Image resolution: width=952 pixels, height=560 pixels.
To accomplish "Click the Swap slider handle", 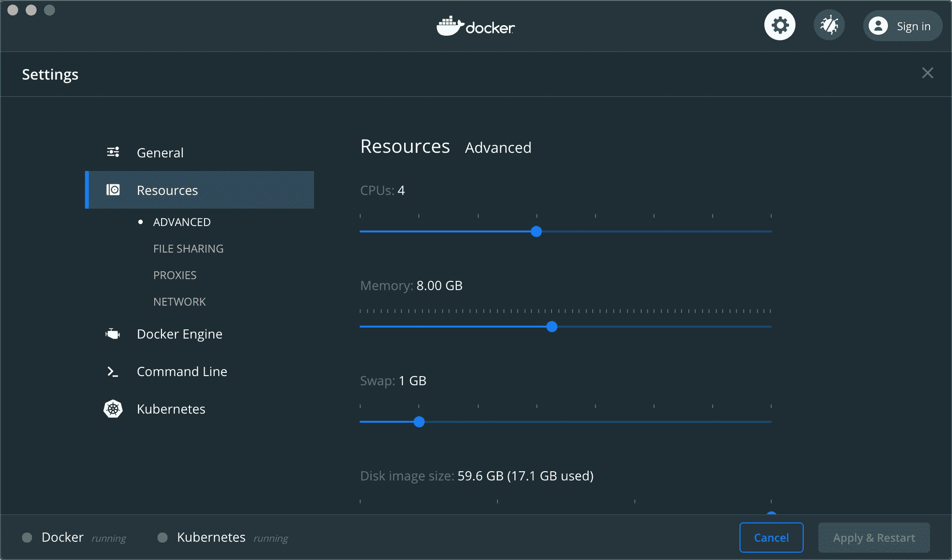I will pos(419,422).
